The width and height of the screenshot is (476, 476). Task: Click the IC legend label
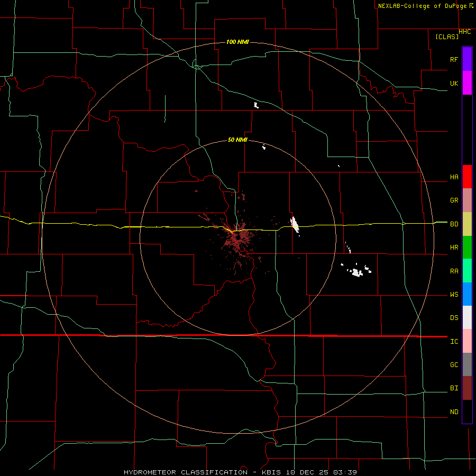(x=454, y=342)
